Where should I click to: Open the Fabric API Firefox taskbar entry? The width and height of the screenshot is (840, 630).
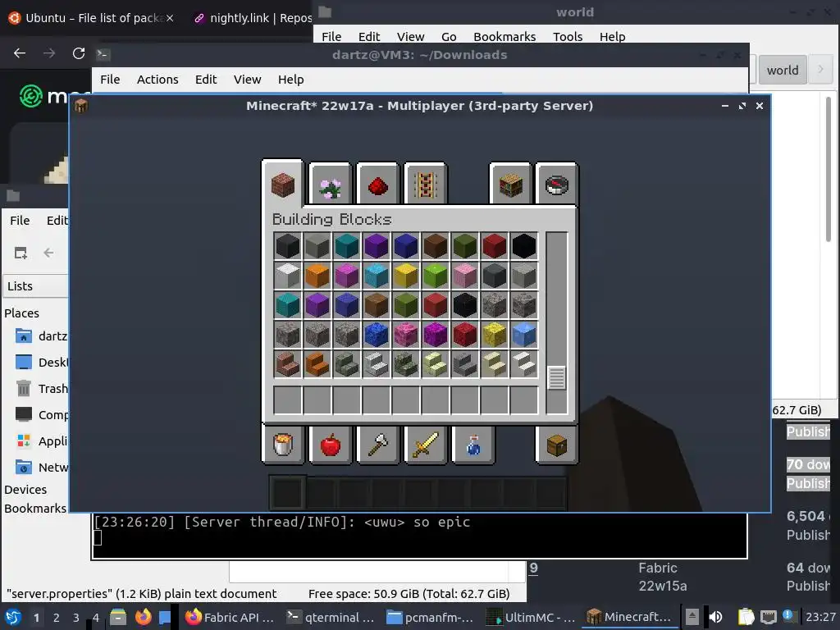(231, 617)
